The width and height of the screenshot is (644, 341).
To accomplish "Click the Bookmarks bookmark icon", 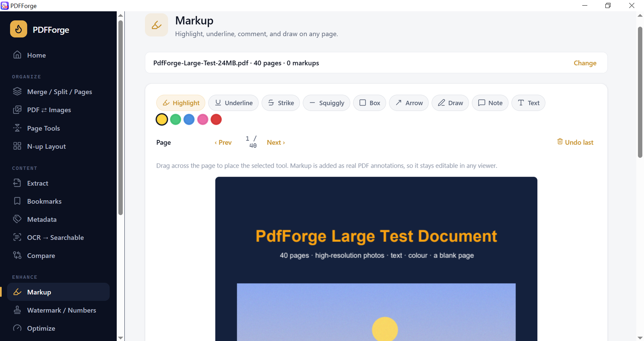I will pos(17,201).
